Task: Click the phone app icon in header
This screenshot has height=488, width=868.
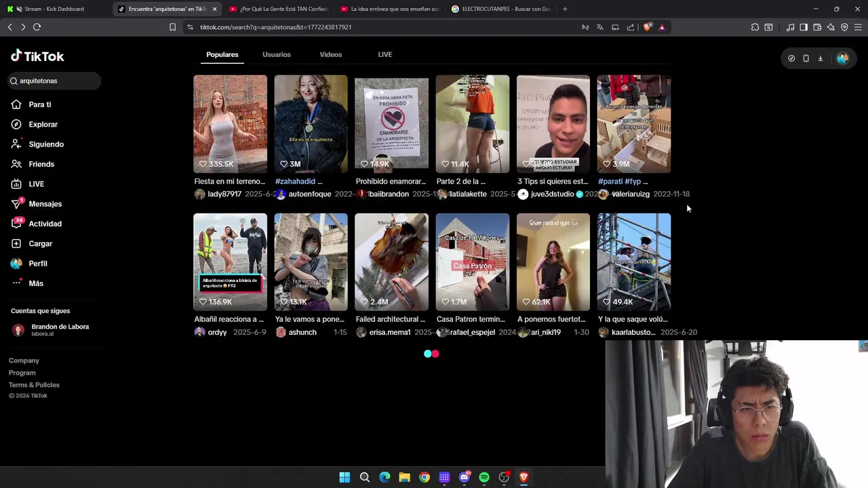Action: point(806,58)
